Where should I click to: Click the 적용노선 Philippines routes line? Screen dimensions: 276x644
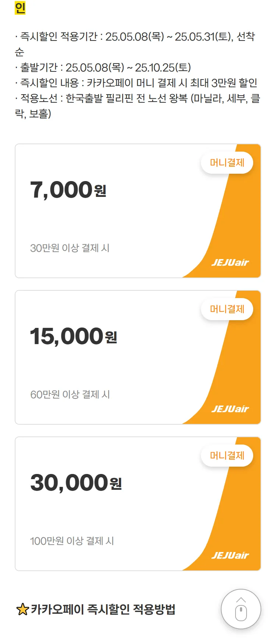coord(137,106)
